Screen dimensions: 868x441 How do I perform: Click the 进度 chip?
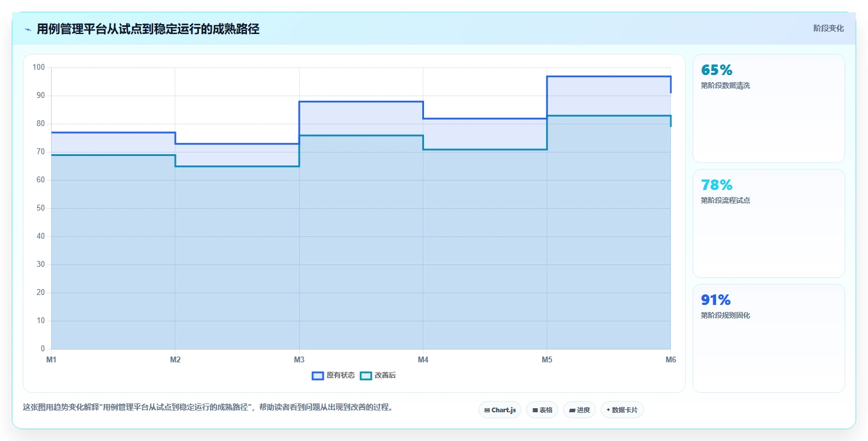pos(579,410)
